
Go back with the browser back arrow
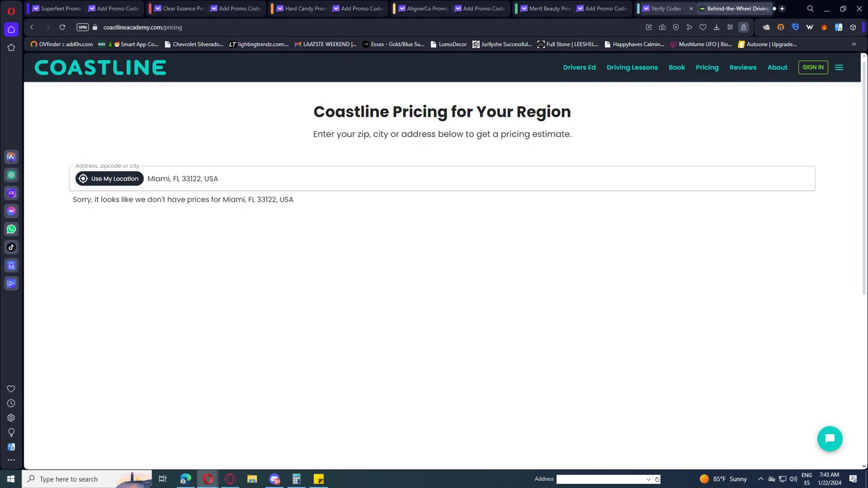pos(32,27)
